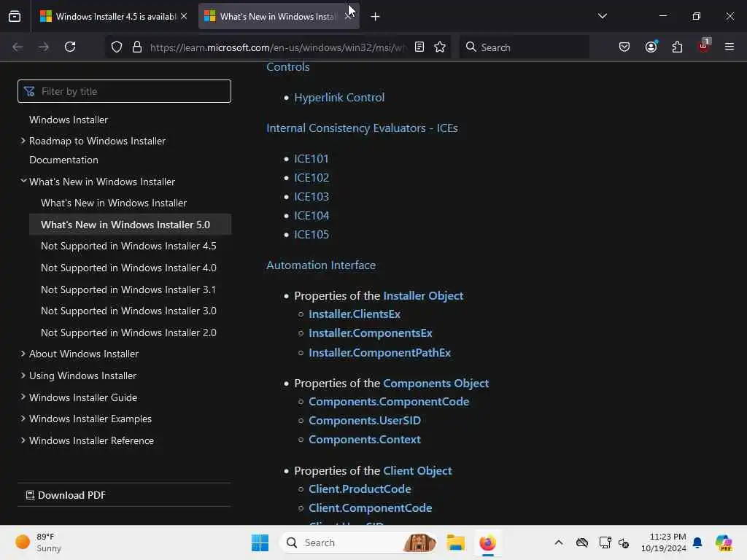Click network display tray icon
Screen dimensions: 747x560
tap(605, 542)
